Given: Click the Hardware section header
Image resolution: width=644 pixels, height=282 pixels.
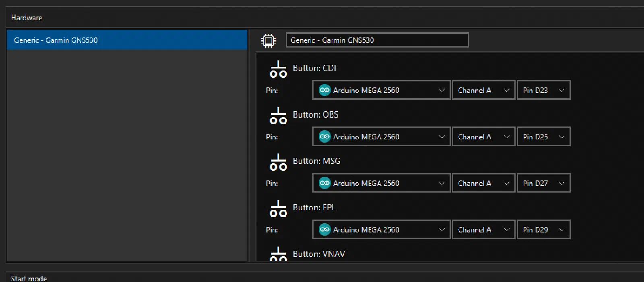Looking at the screenshot, I should click(x=27, y=18).
